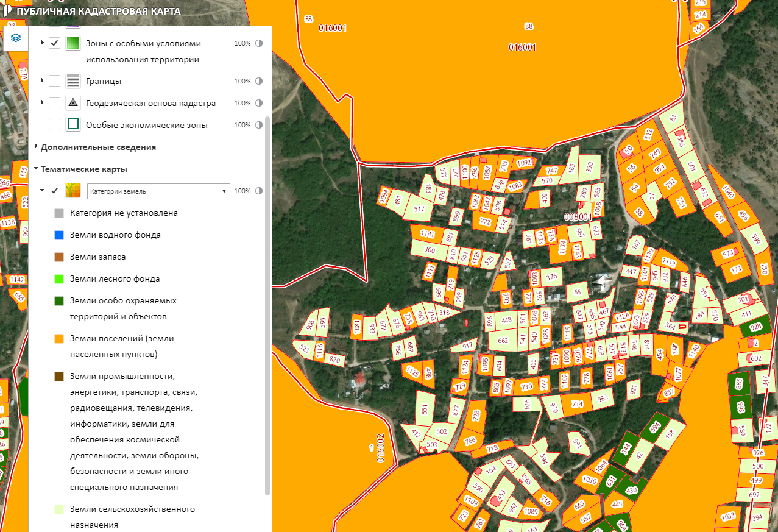This screenshot has width=778, height=532.
Task: Click the layers panel toggle icon
Action: 16,38
